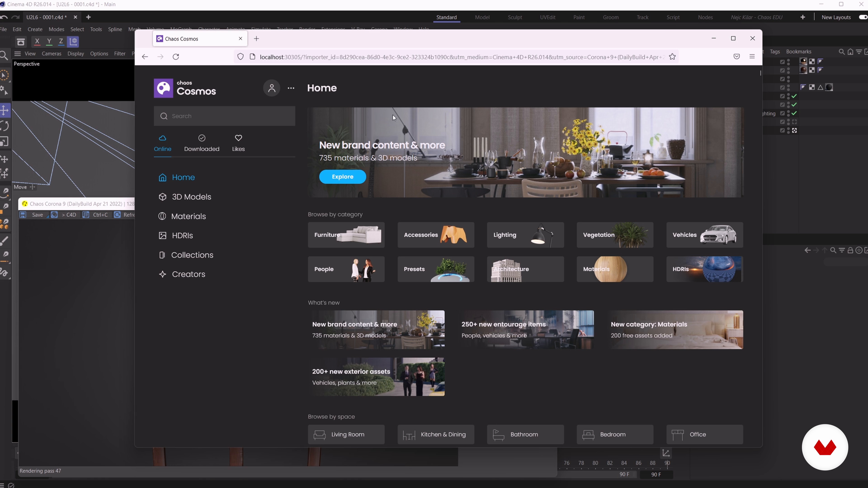
Task: Open a new browser tab with plus
Action: pos(256,39)
